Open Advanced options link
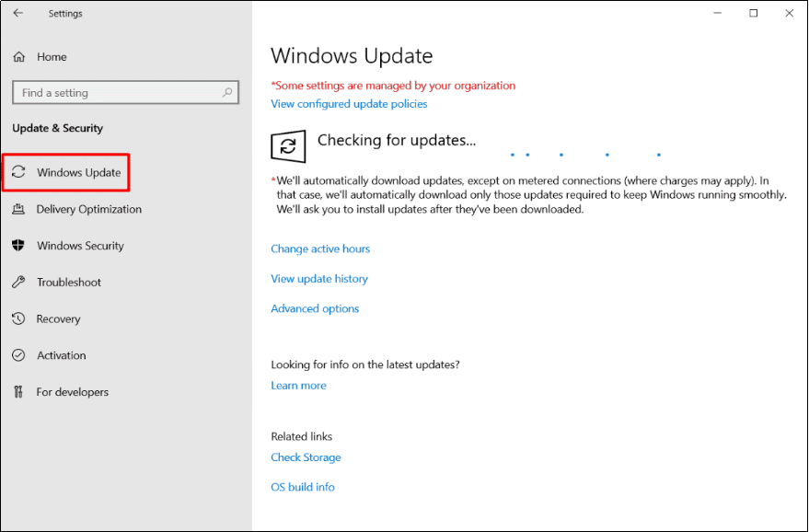809x532 pixels. click(315, 308)
